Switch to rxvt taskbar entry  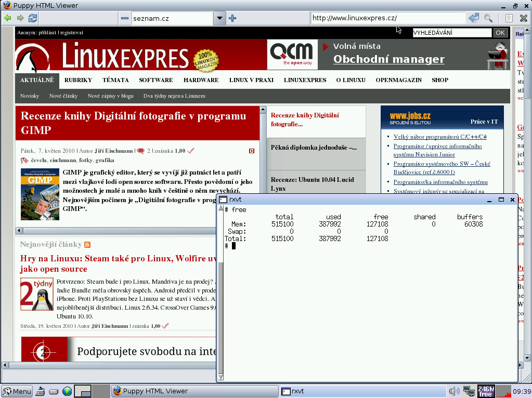point(362,391)
